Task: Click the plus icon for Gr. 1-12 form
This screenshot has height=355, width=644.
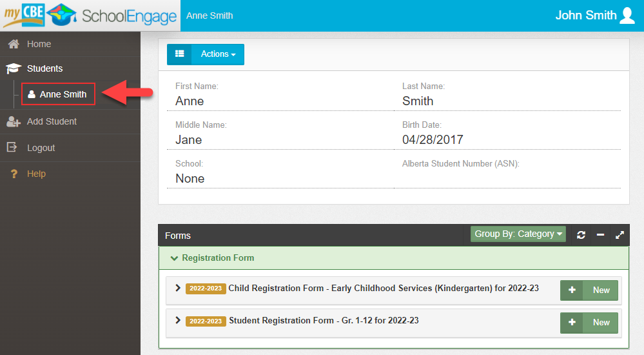Action: point(572,323)
